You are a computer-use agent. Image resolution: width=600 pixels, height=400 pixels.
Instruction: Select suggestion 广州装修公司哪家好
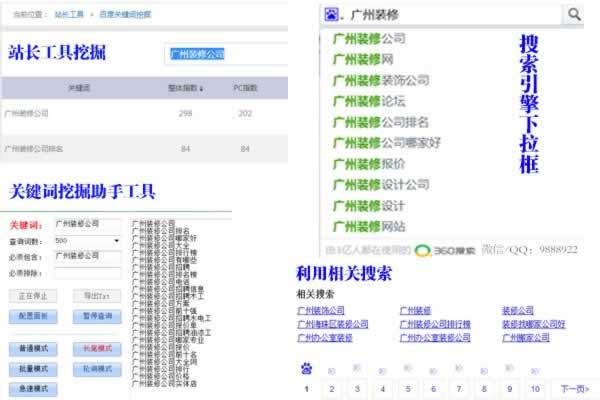point(387,143)
